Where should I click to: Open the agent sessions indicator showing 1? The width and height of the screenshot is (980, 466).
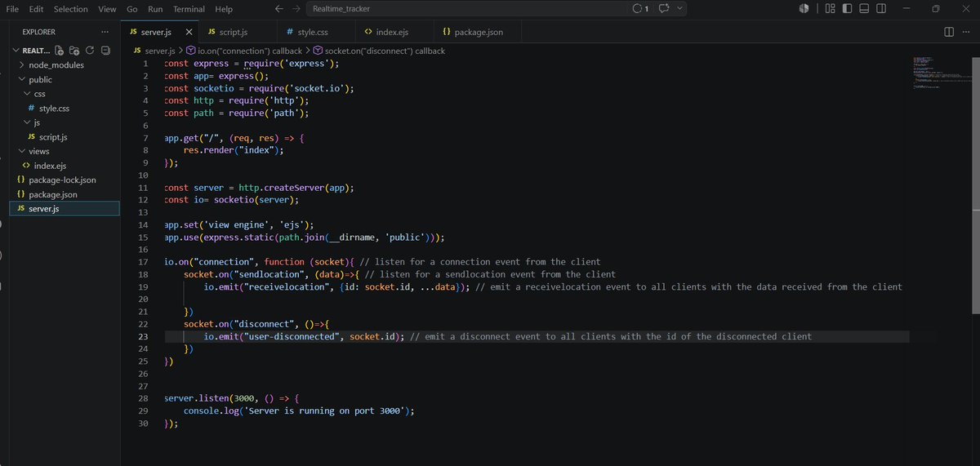(640, 9)
